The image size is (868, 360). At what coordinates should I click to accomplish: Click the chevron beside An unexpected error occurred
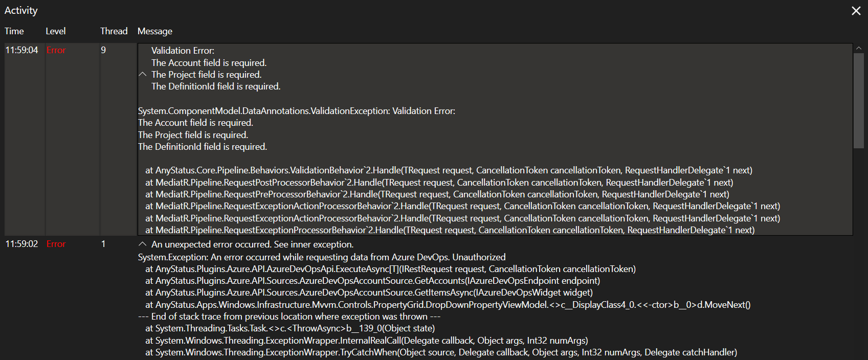pyautogui.click(x=143, y=244)
